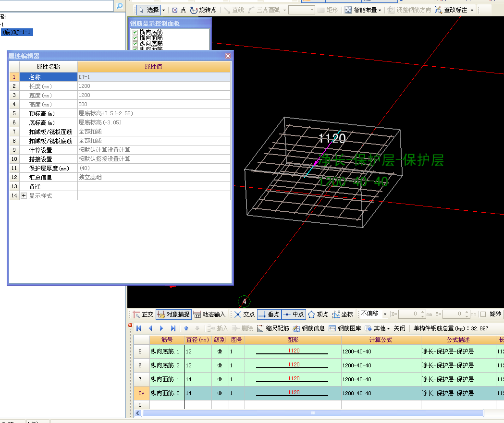Image resolution: width=504 pixels, height=423 pixels.
Task: Click the 直径(mm) column header
Action: [197, 340]
